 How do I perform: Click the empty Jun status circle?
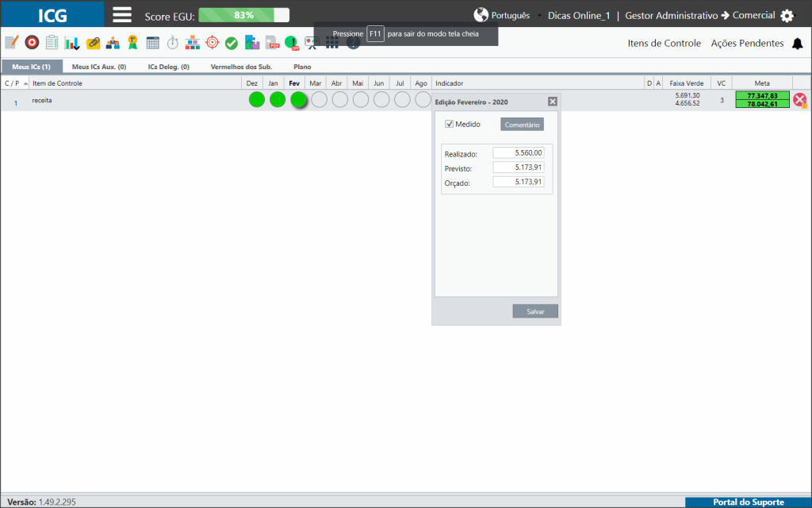click(x=381, y=99)
